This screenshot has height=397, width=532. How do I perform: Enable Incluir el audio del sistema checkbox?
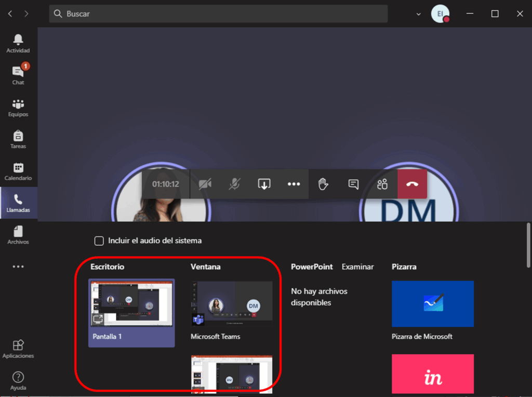(x=99, y=241)
